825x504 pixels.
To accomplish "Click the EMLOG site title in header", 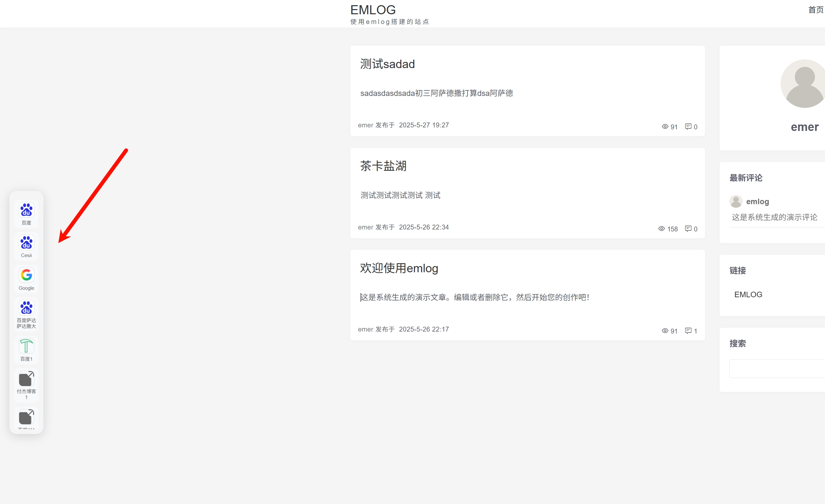I will [x=373, y=10].
